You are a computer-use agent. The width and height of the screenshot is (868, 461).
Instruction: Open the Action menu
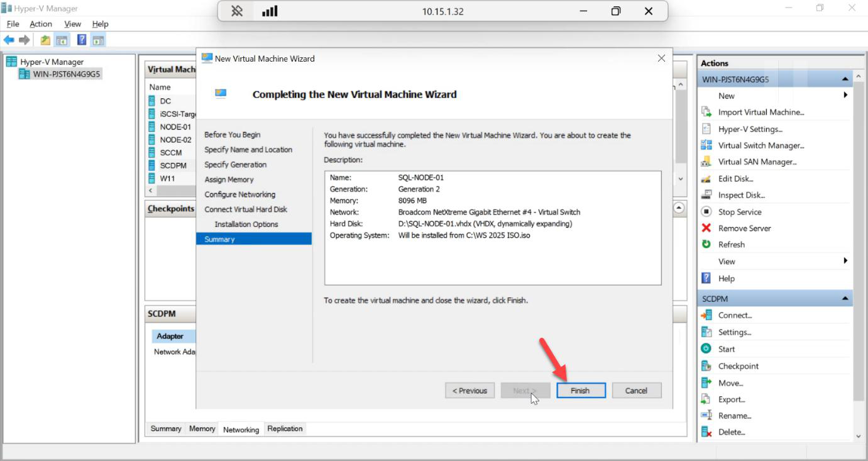(x=41, y=24)
